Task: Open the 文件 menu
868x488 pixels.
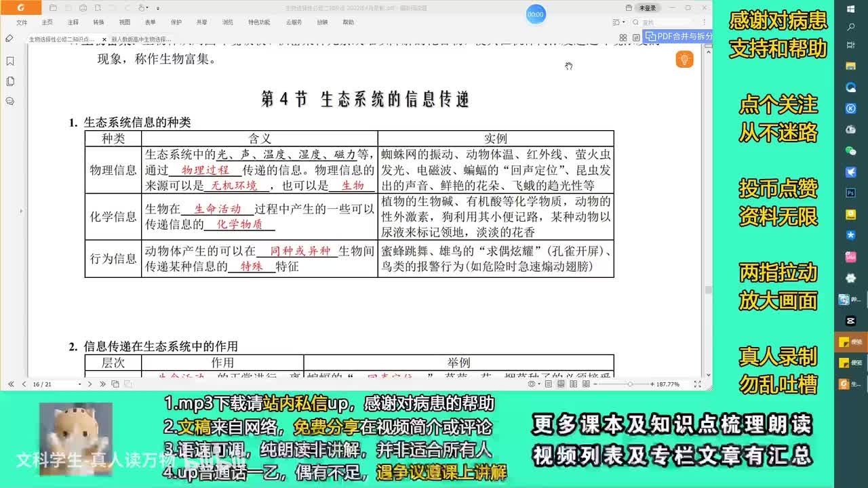Action: click(22, 22)
